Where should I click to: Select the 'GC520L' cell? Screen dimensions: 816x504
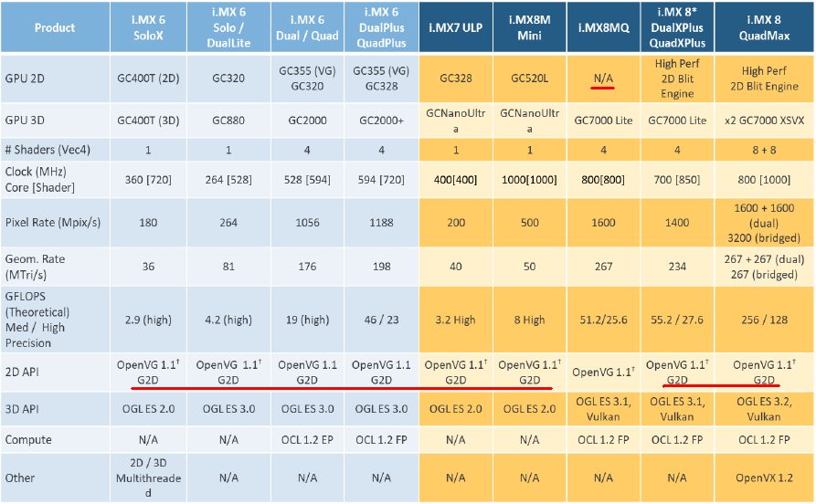point(530,79)
